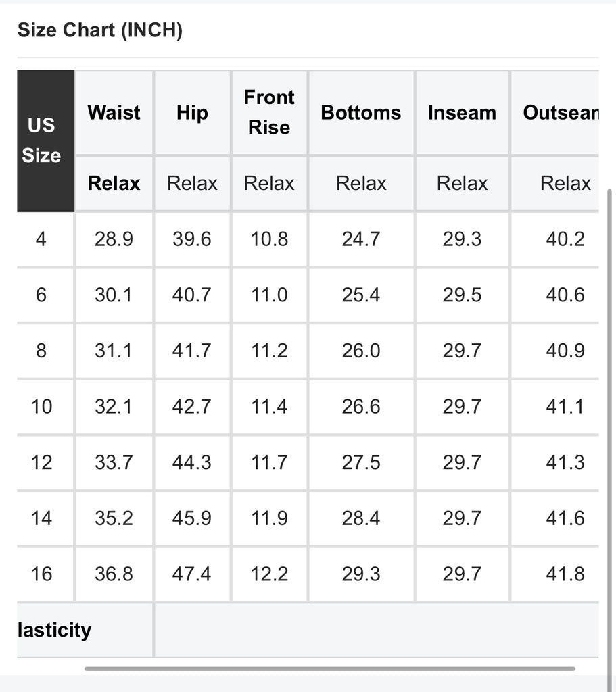This screenshot has height=692, width=616.
Task: Click waist value 33.7 for size 12
Action: (x=114, y=462)
